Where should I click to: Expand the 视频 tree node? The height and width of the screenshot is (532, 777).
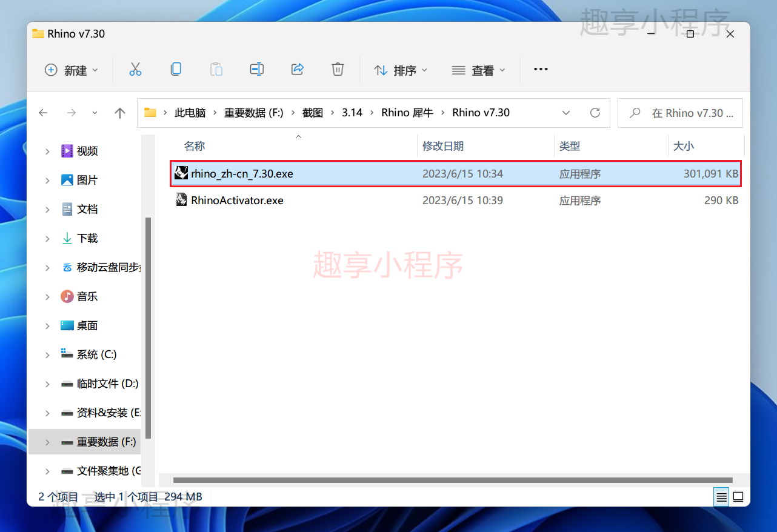47,151
